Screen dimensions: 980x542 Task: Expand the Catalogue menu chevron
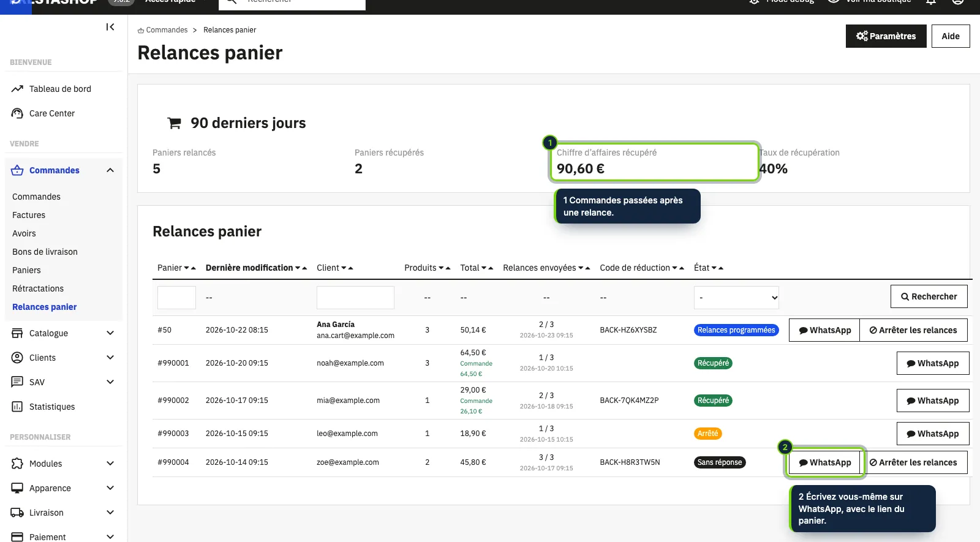point(110,333)
